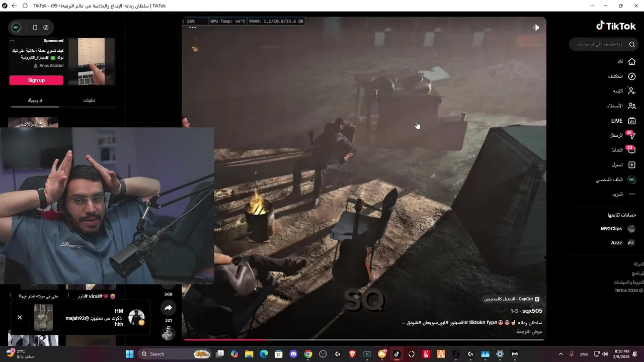
Task: Click the phone icon in top-left pill
Action: tap(35, 28)
